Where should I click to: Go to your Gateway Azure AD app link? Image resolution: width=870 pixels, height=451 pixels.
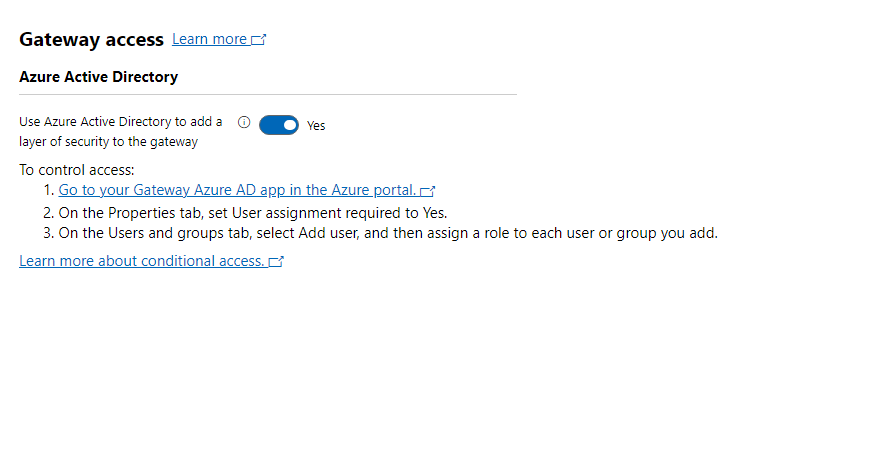(237, 190)
